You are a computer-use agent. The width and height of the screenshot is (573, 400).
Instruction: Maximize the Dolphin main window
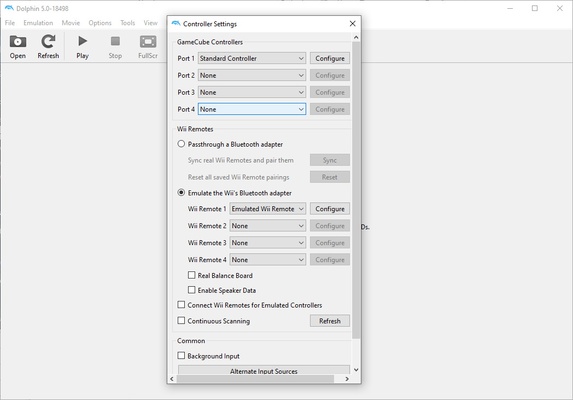[x=535, y=8]
